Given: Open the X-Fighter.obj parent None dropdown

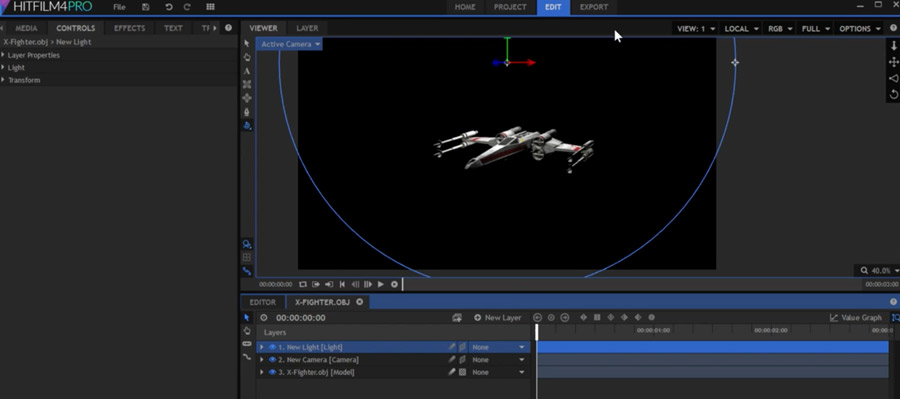Looking at the screenshot, I should (x=498, y=373).
